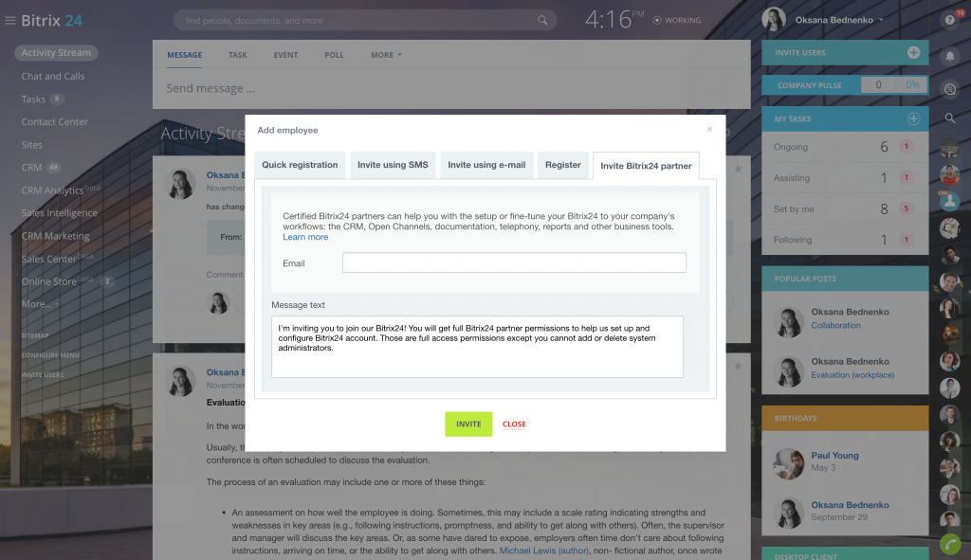Expand the More dropdown in message tabs
971x560 pixels.
[386, 55]
